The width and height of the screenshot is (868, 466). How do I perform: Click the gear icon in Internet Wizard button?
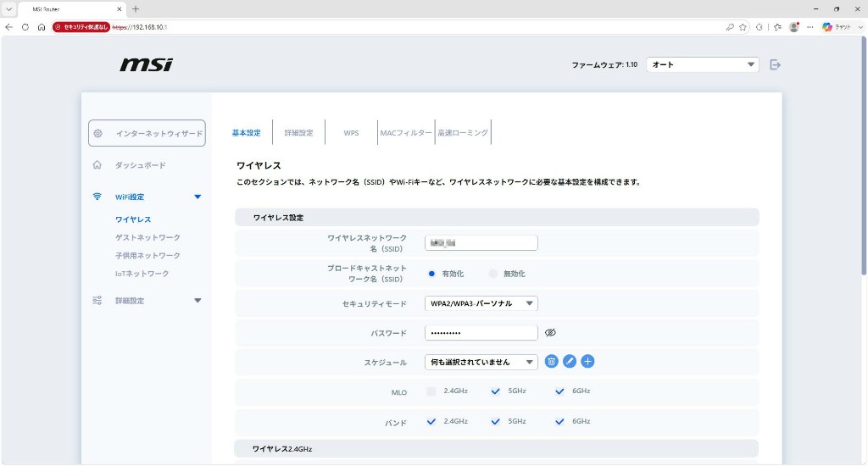coord(98,133)
